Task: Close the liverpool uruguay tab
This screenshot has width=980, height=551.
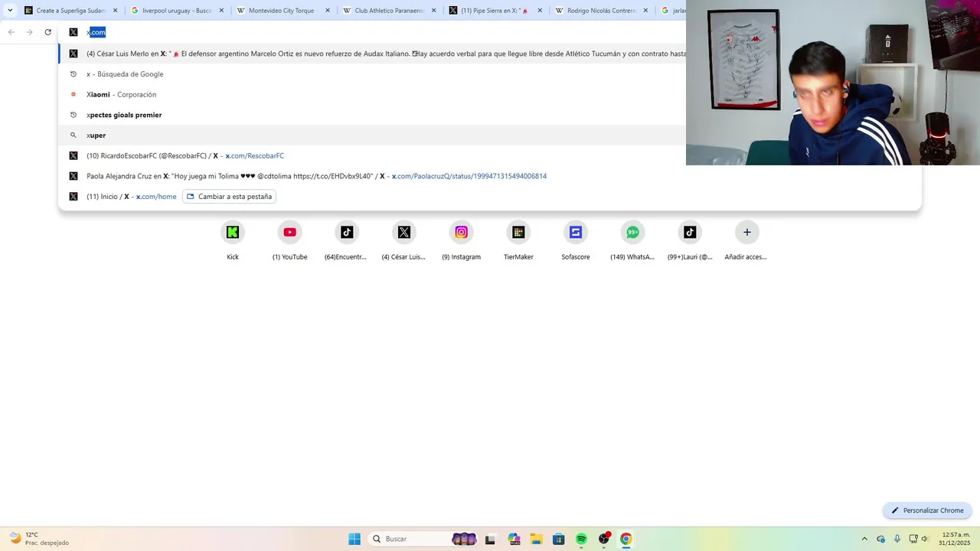Action: click(221, 11)
